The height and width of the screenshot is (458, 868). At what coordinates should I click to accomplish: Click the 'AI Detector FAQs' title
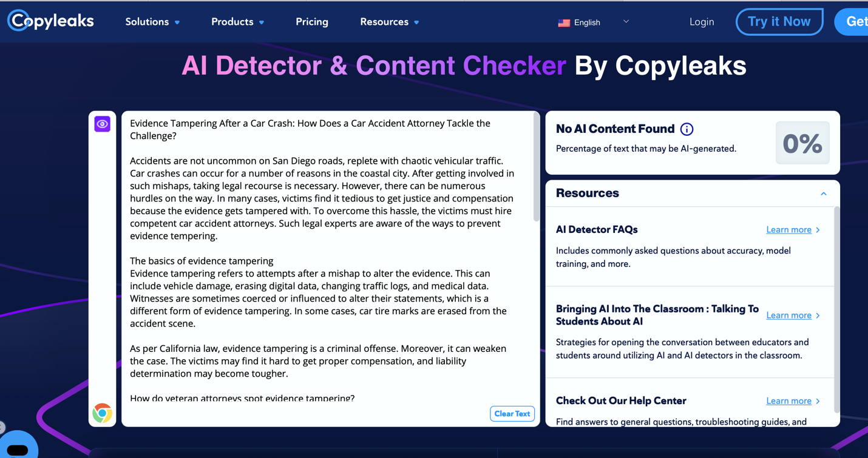coord(597,230)
